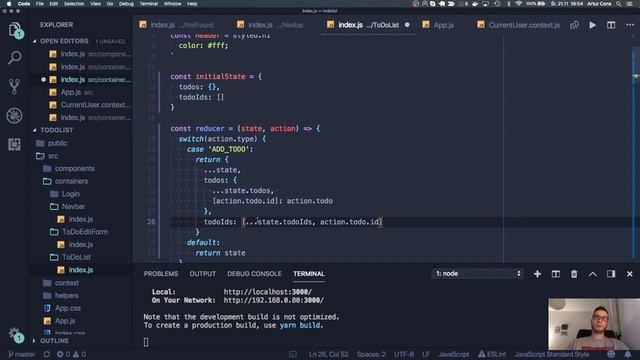Open the Source Control view
The width and height of the screenshot is (640, 360).
(x=14, y=87)
